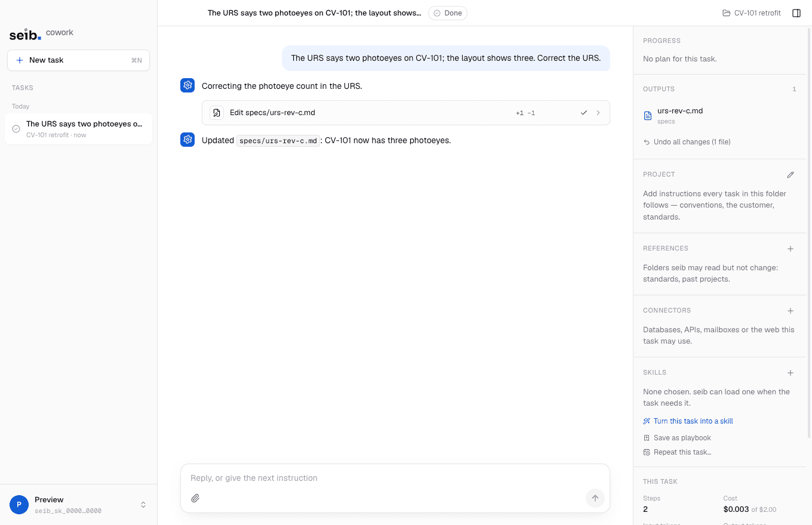Click the $0.003 cost value

pos(736,509)
